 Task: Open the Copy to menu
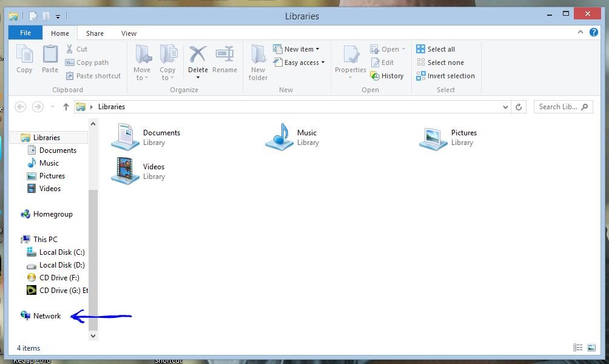(167, 63)
